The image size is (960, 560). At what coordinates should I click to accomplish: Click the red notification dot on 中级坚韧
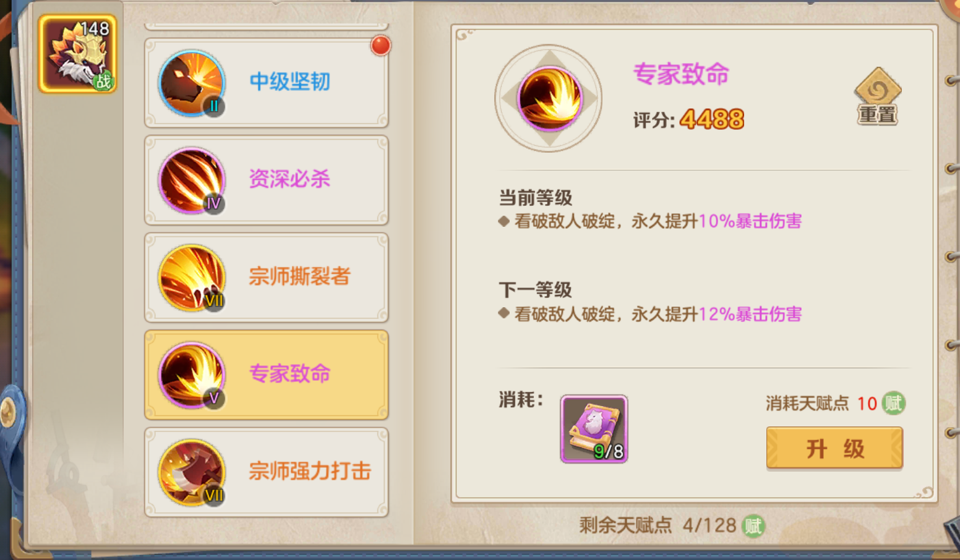[380, 45]
